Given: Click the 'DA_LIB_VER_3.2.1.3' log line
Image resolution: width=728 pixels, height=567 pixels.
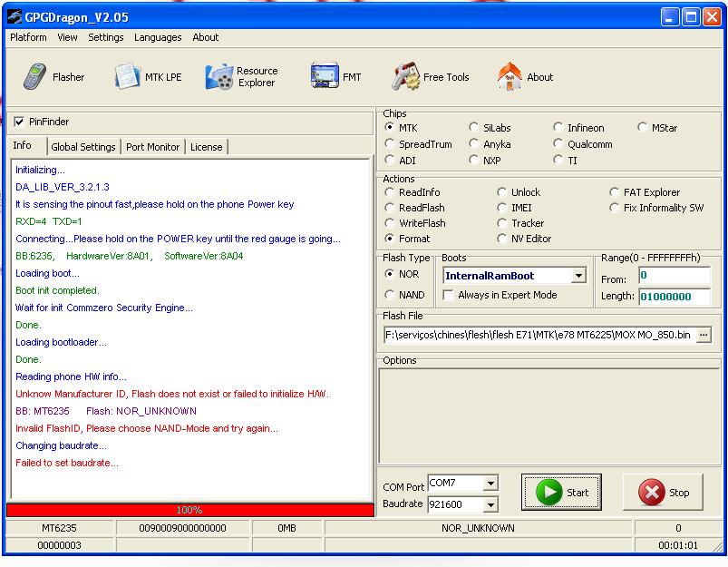Looking at the screenshot, I should 63,187.
